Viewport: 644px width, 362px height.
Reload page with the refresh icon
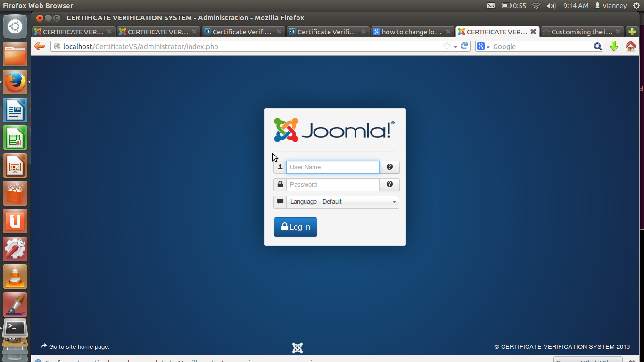(x=464, y=46)
